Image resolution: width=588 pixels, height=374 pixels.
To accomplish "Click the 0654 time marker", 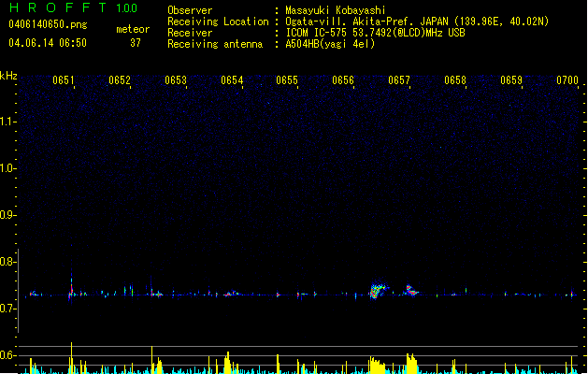I will 232,80.
